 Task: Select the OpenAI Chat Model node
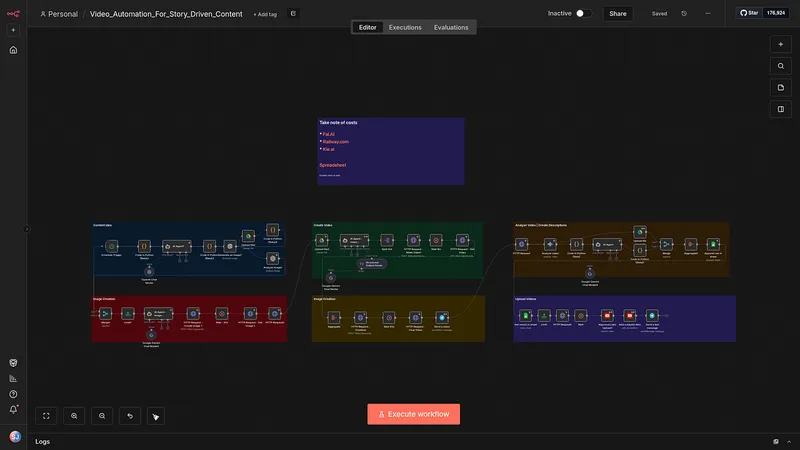pyautogui.click(x=149, y=272)
